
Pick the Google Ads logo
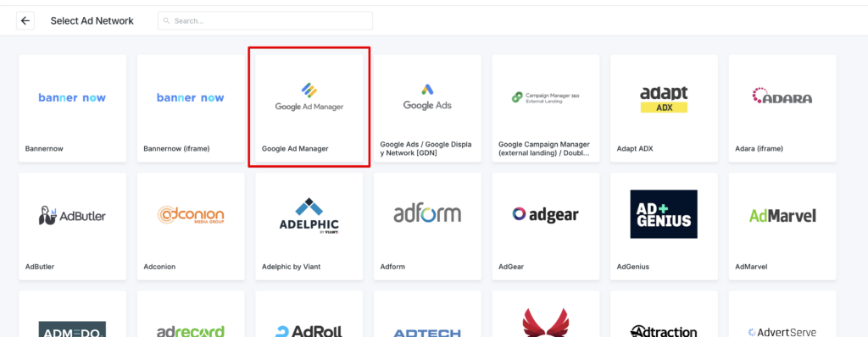coord(427,97)
